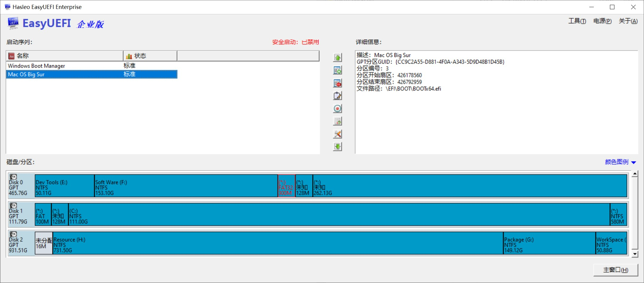This screenshot has width=644, height=283.
Task: Move selected boot entry down
Action: pos(337,147)
